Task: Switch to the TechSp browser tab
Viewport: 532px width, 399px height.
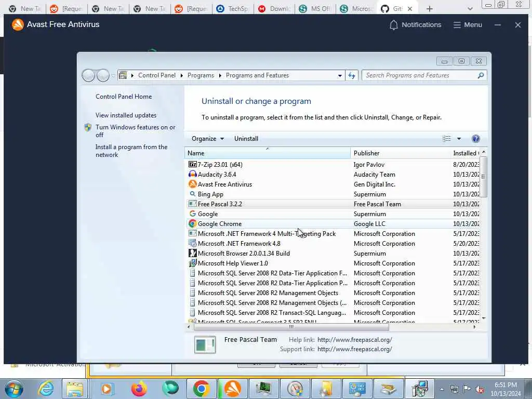Action: 232,9
